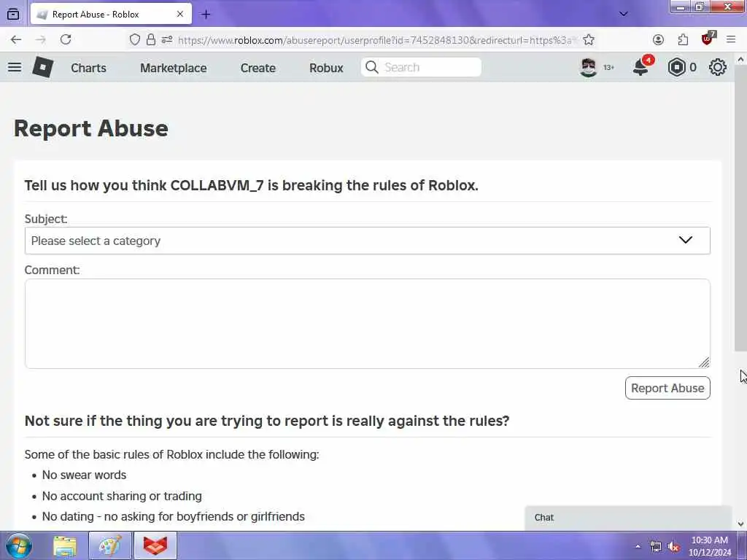
Task: Open the Create page
Action: click(x=258, y=68)
